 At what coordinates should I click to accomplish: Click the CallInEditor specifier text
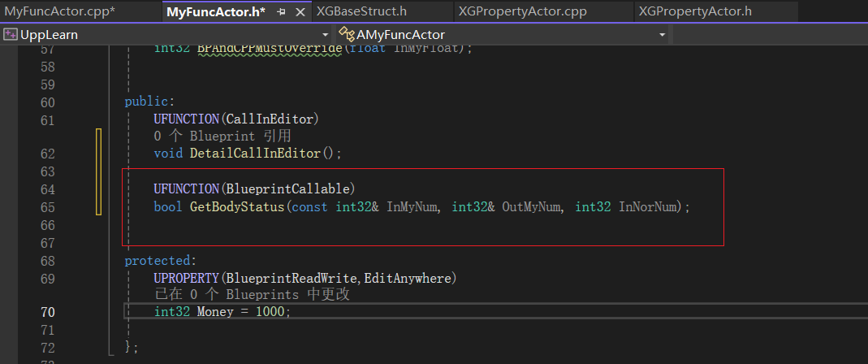pyautogui.click(x=270, y=119)
